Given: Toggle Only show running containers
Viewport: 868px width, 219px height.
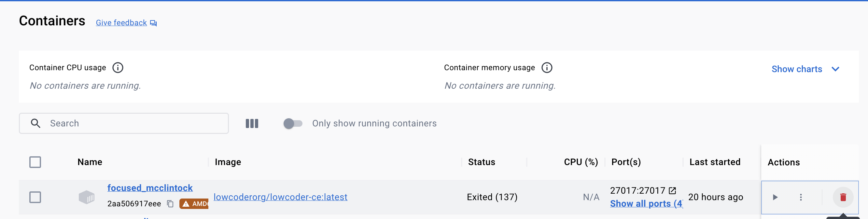Looking at the screenshot, I should (x=292, y=123).
